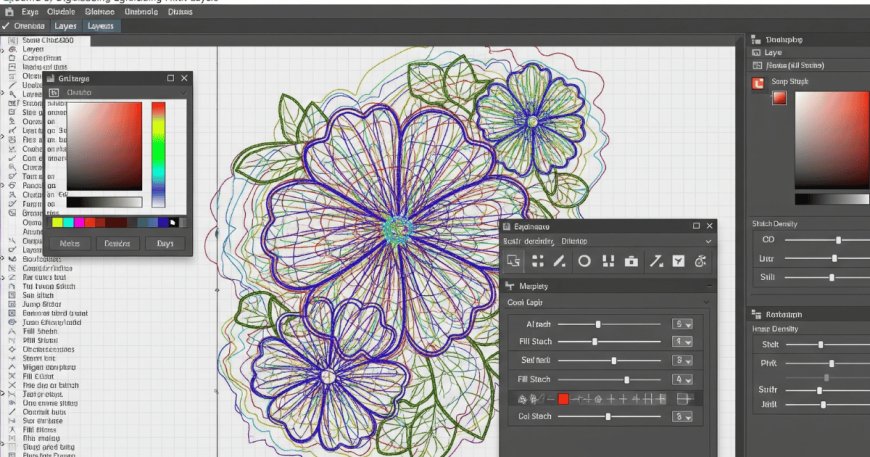Click the Dentdra button in color dialog
The image size is (870, 457).
118,243
